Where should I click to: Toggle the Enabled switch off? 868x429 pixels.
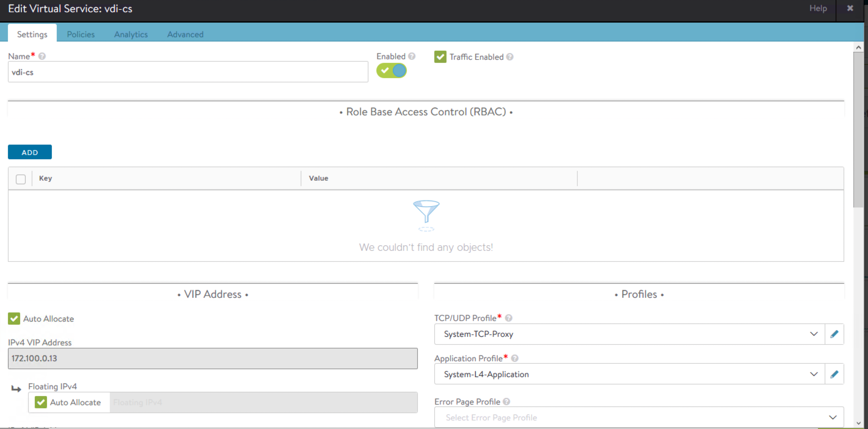[391, 71]
